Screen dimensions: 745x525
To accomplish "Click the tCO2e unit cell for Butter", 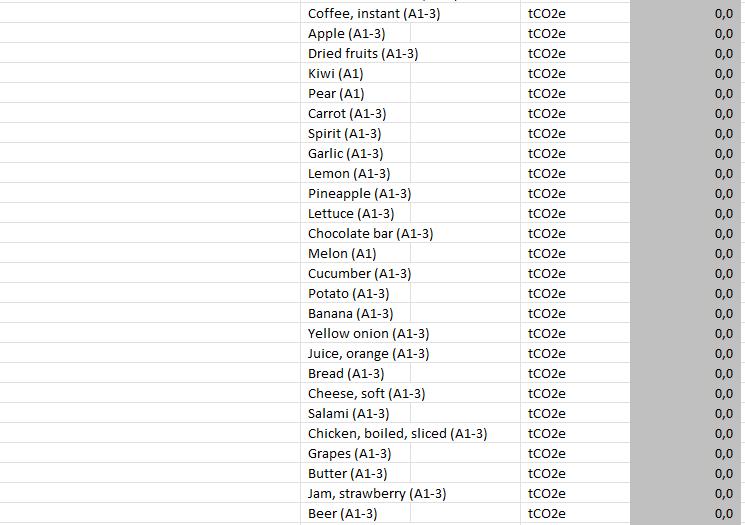I will 546,474.
